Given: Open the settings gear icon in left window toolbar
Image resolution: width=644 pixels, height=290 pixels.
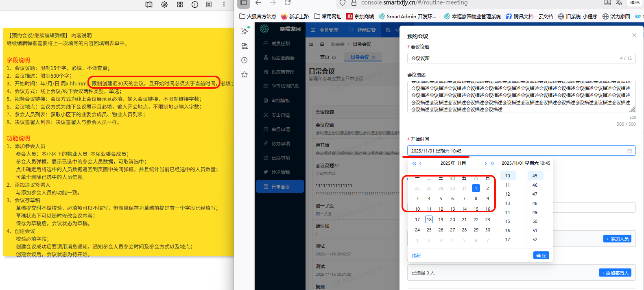Looking at the screenshot, I should click(164, 4).
